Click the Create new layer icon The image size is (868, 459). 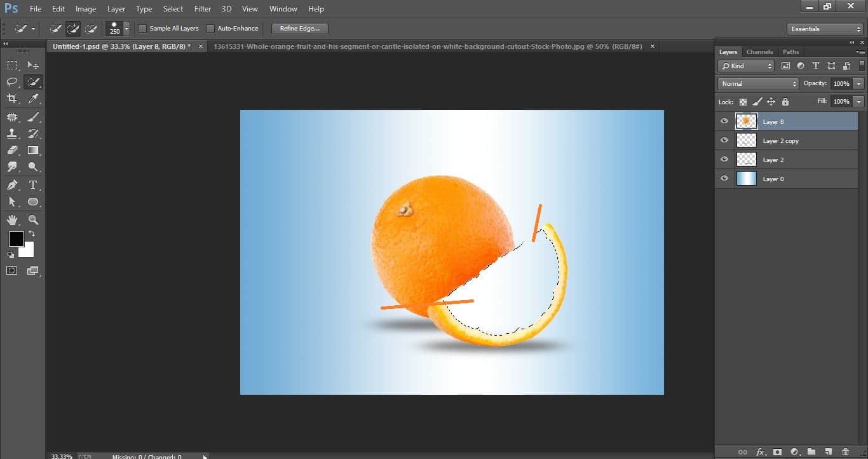click(829, 452)
